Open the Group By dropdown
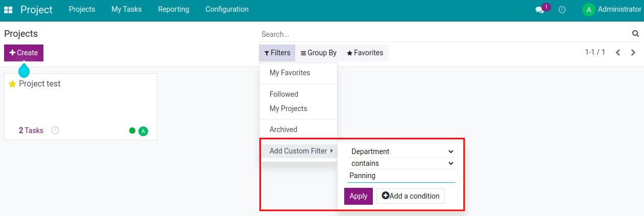The image size is (644, 216). pyautogui.click(x=319, y=53)
